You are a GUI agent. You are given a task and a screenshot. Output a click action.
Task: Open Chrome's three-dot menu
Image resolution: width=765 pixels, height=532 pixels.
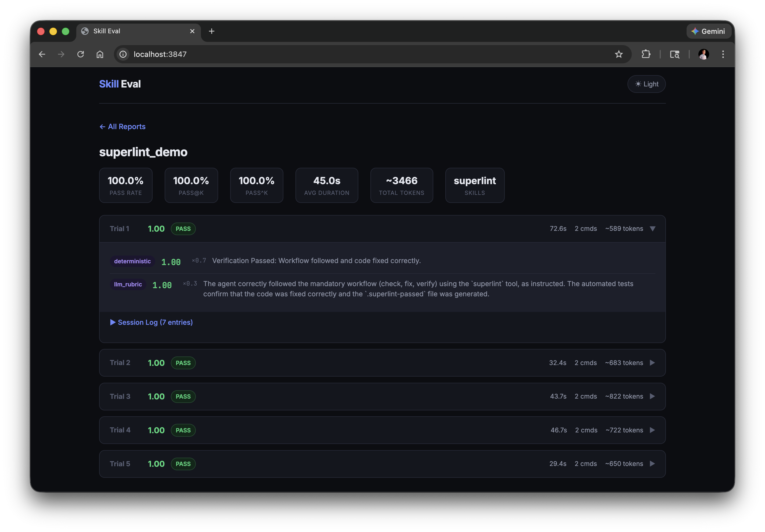pos(723,54)
